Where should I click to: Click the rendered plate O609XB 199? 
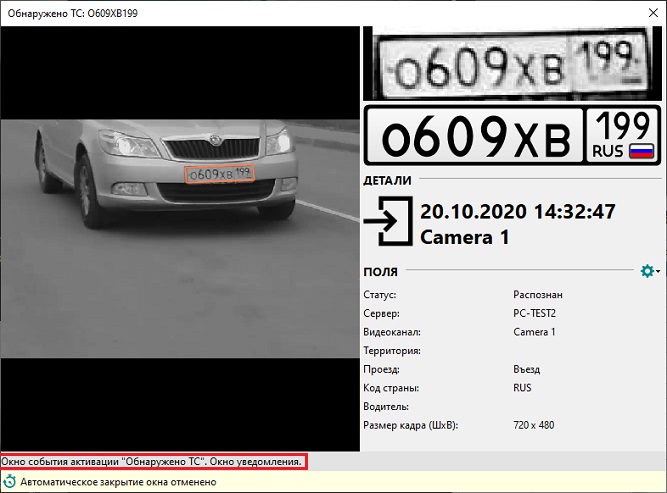512,135
